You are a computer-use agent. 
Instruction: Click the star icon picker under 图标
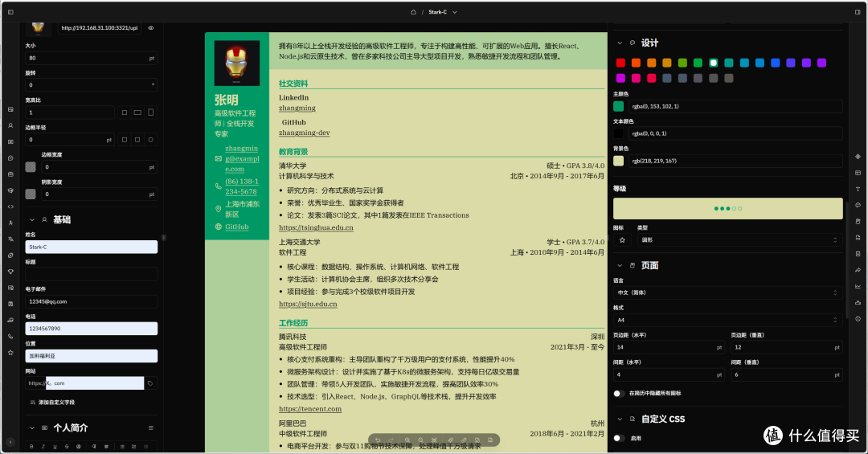coord(622,239)
